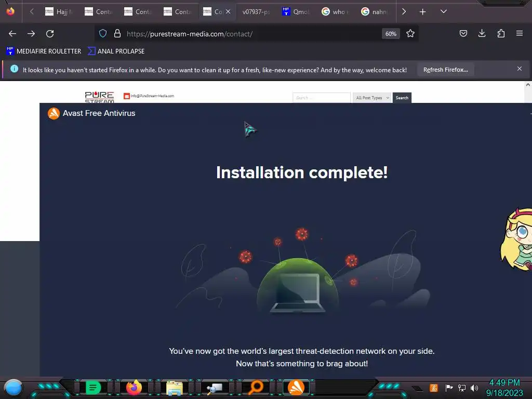Image resolution: width=532 pixels, height=399 pixels.
Task: Bookmark this page with the star icon
Action: (x=410, y=34)
